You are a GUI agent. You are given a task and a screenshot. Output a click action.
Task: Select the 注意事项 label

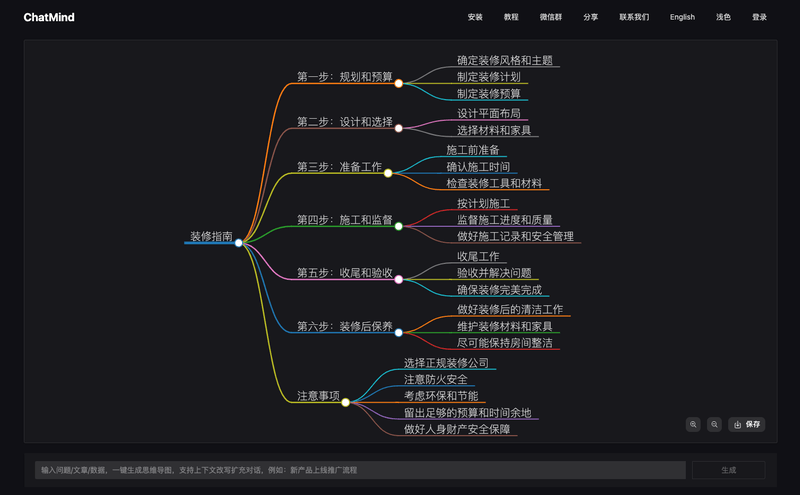[x=318, y=395]
